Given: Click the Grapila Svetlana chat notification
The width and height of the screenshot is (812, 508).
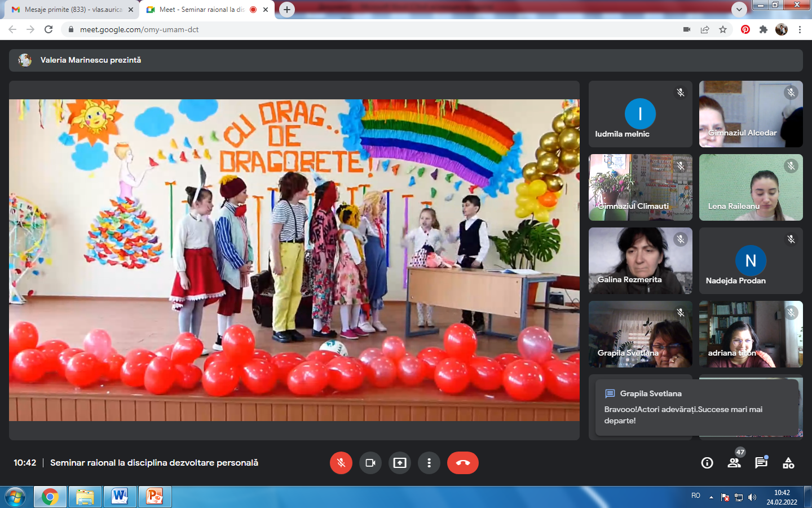Looking at the screenshot, I should click(x=696, y=408).
